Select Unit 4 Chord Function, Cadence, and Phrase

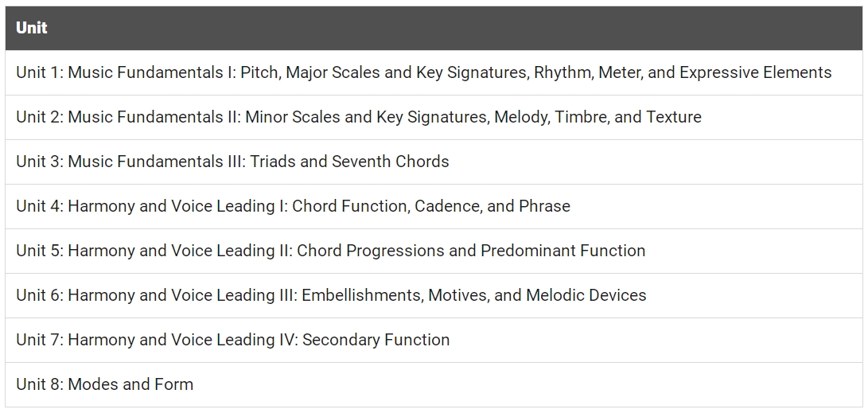pos(434,207)
